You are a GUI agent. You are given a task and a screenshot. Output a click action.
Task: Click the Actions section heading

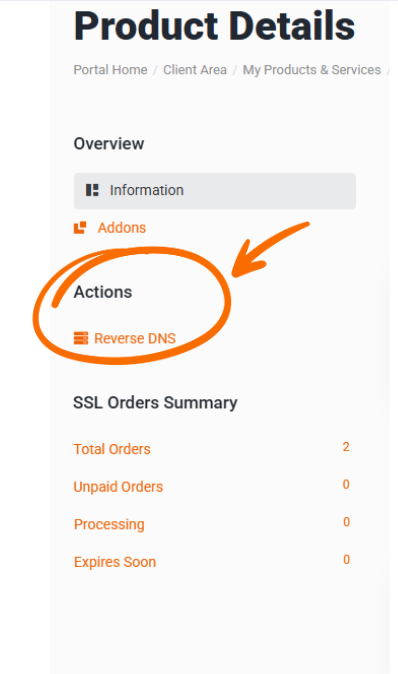click(103, 292)
